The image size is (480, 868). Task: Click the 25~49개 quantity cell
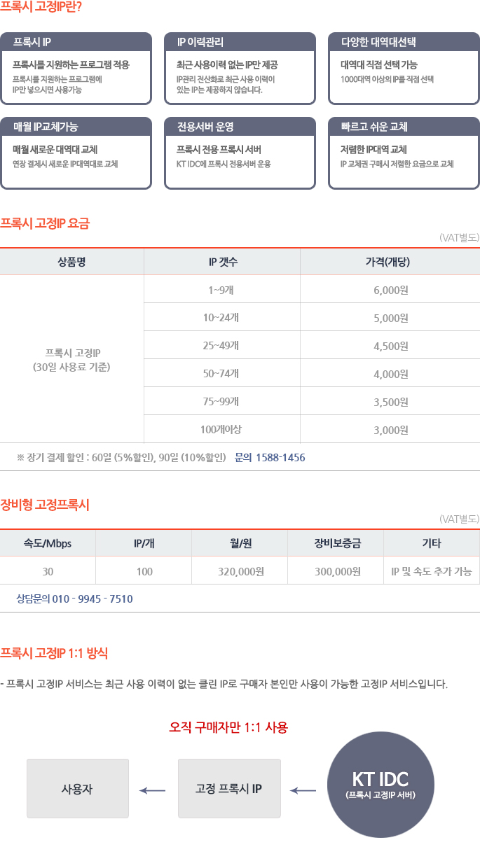click(222, 345)
